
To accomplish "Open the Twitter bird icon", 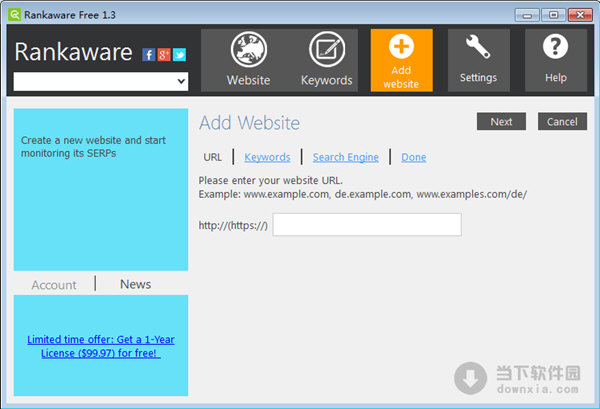I will pos(179,55).
